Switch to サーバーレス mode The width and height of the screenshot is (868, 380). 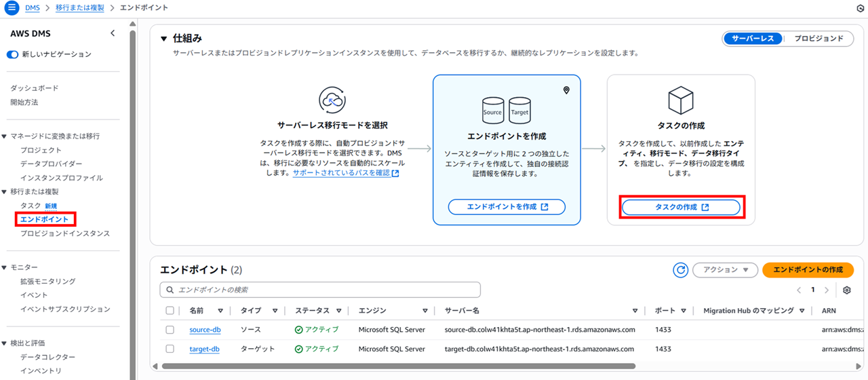click(x=753, y=39)
